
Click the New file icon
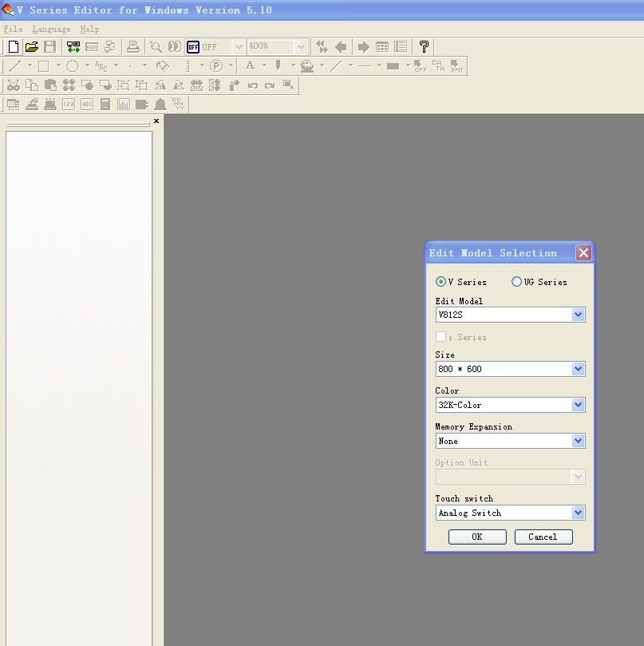13,47
